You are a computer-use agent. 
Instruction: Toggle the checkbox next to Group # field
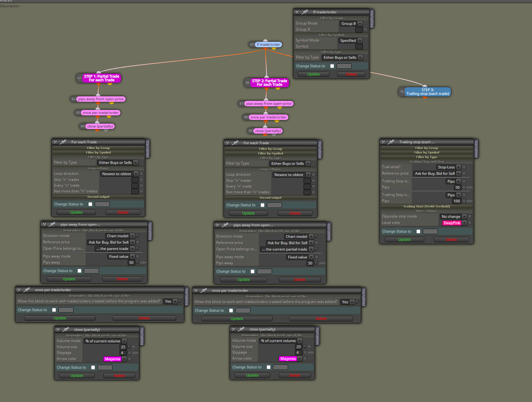(365, 29)
